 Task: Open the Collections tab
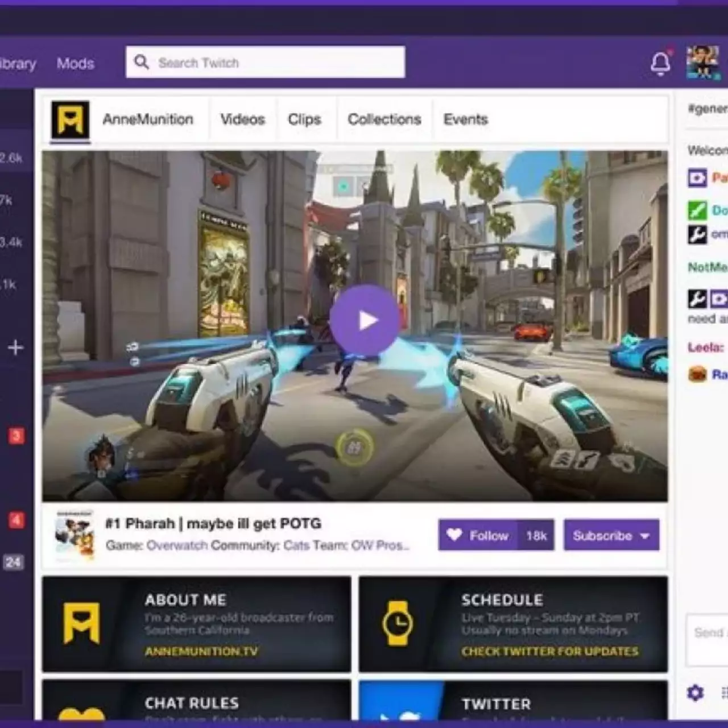point(384,119)
